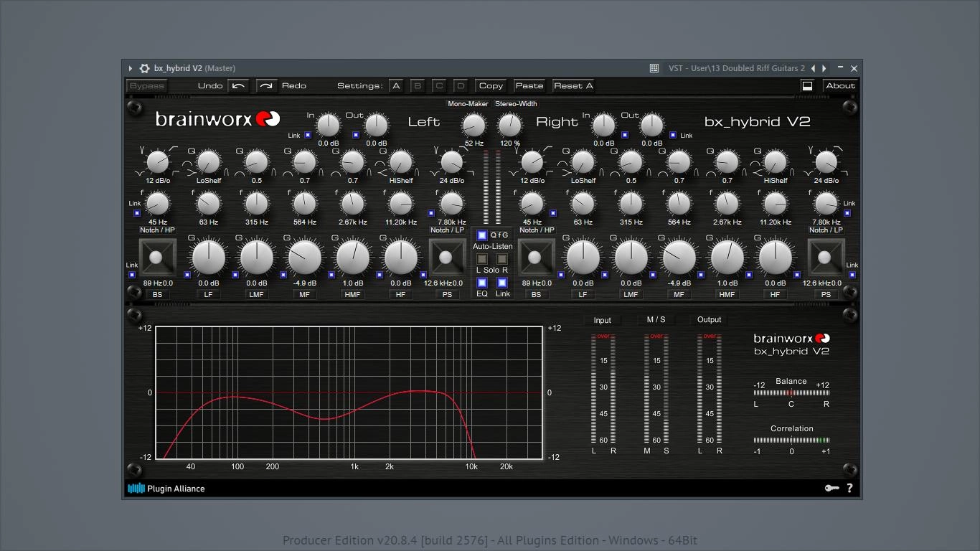980x551 pixels.
Task: Click the Left HMF band label
Action: click(353, 294)
